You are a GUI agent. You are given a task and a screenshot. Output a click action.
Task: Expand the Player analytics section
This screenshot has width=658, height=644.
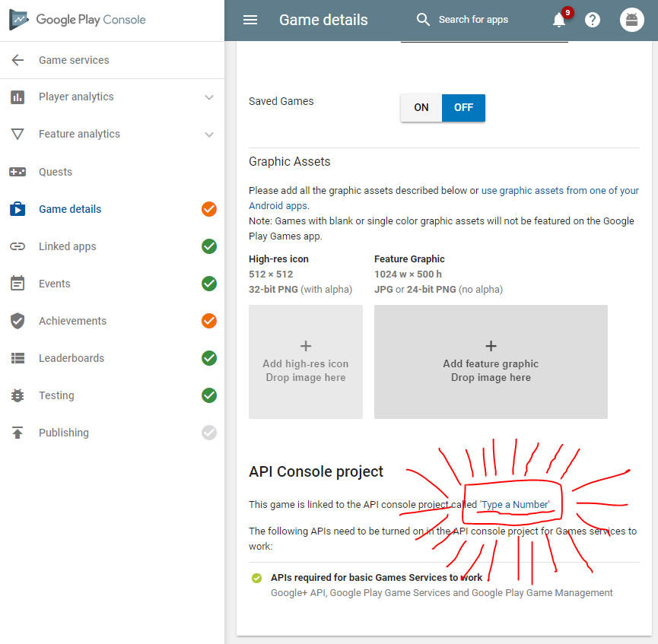pos(209,97)
